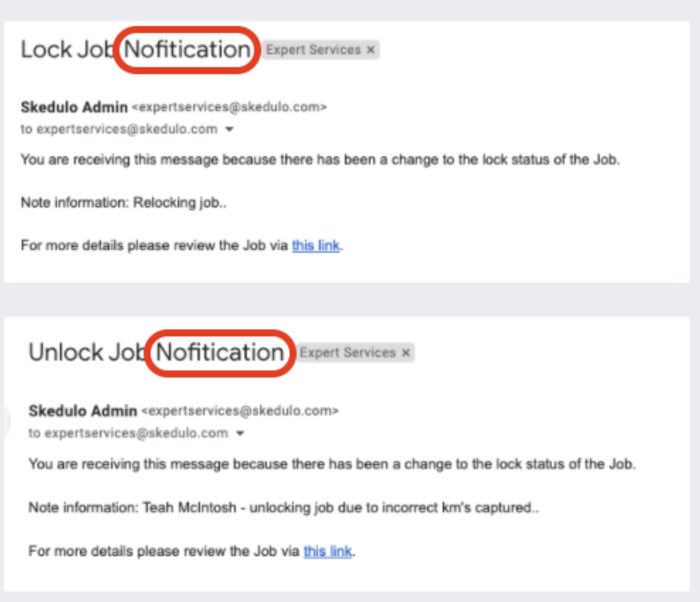Click Expert Services label on Lock Job email
This screenshot has height=602, width=700.
click(x=313, y=50)
